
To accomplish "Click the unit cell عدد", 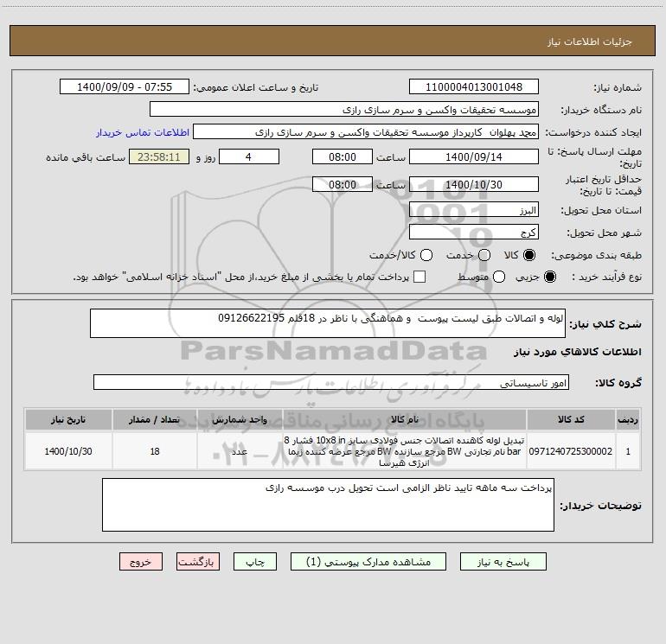I will pyautogui.click(x=240, y=451).
